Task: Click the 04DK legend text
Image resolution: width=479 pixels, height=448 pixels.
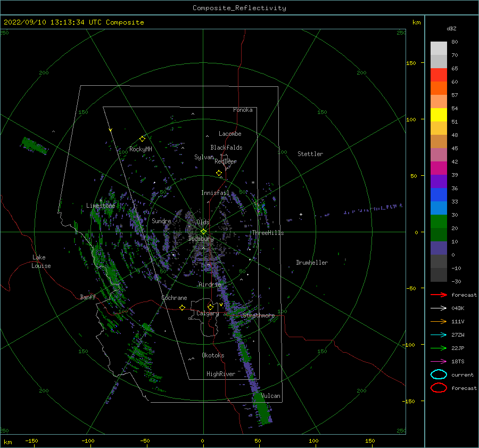Action: click(458, 308)
